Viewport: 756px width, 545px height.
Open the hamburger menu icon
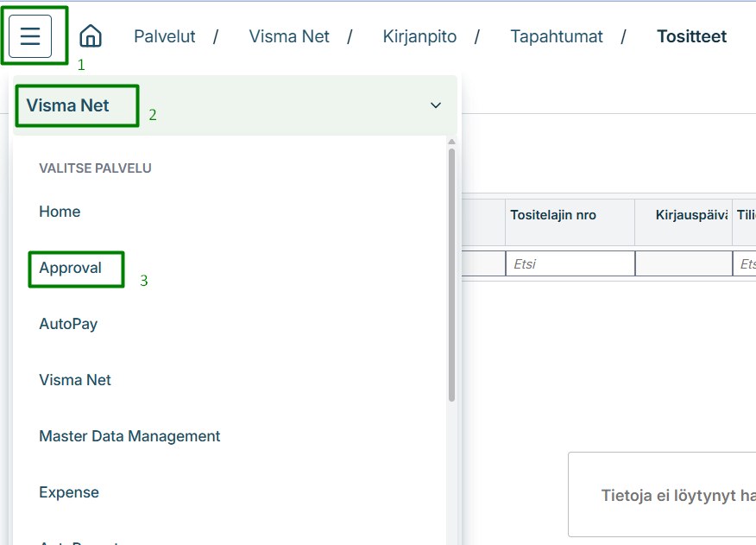pyautogui.click(x=30, y=36)
